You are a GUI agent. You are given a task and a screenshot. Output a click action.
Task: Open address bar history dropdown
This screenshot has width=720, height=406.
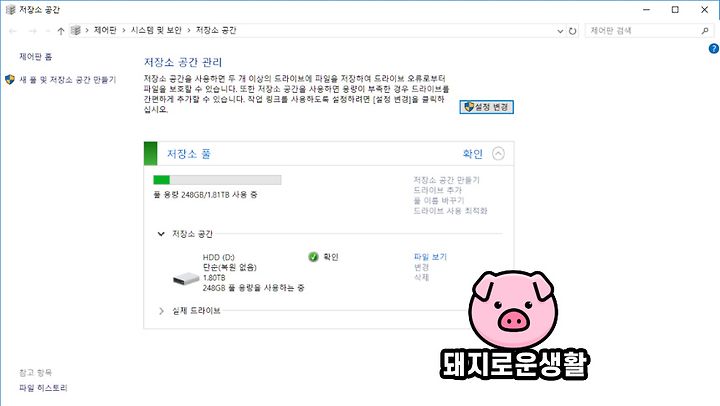click(560, 31)
